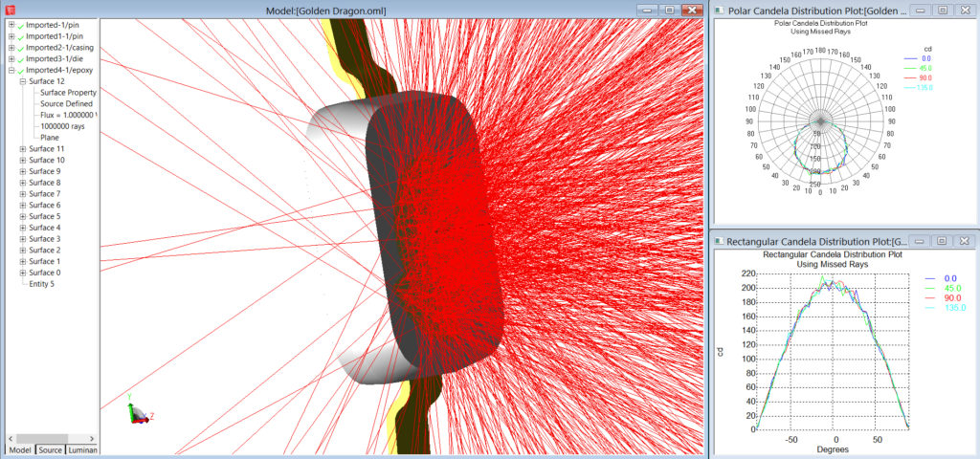Expand the Surface 11 tree node
This screenshot has width=980, height=459.
[22, 149]
